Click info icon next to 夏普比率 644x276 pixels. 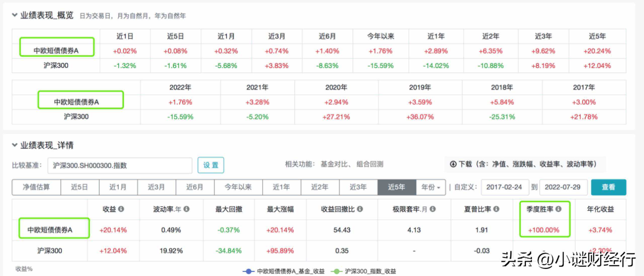496,209
